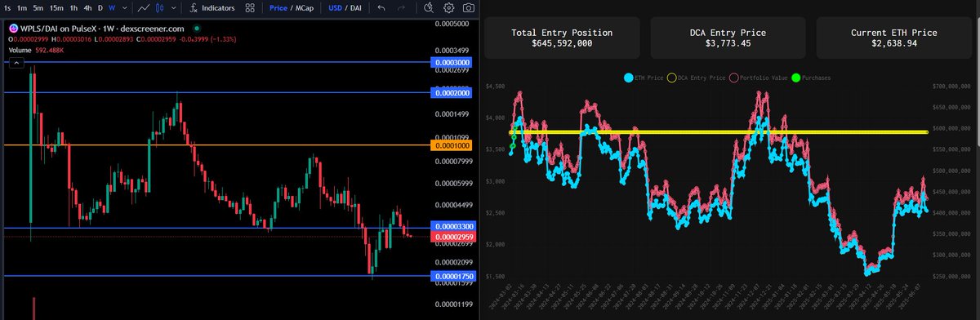Click the Current ETH Price card
The width and height of the screenshot is (980, 320).
pos(893,37)
